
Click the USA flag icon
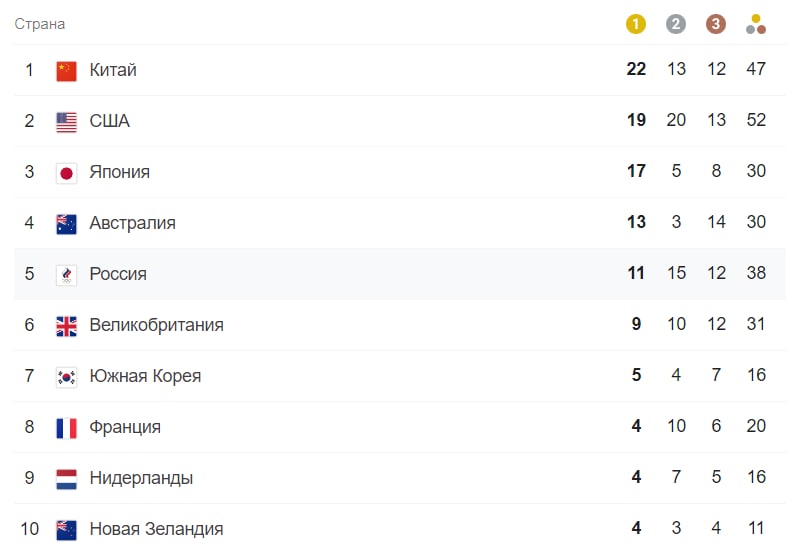[66, 122]
